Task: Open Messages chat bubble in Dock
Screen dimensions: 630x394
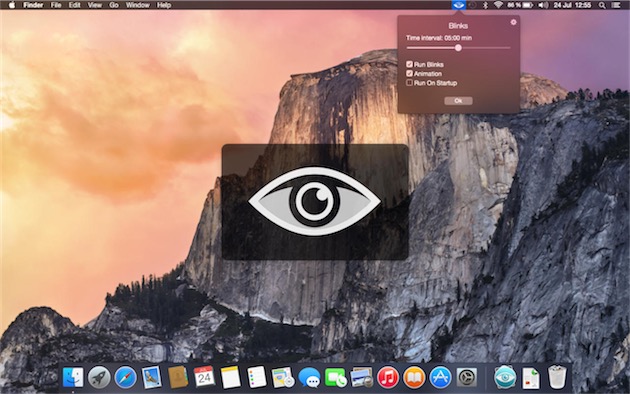Action: click(x=309, y=378)
